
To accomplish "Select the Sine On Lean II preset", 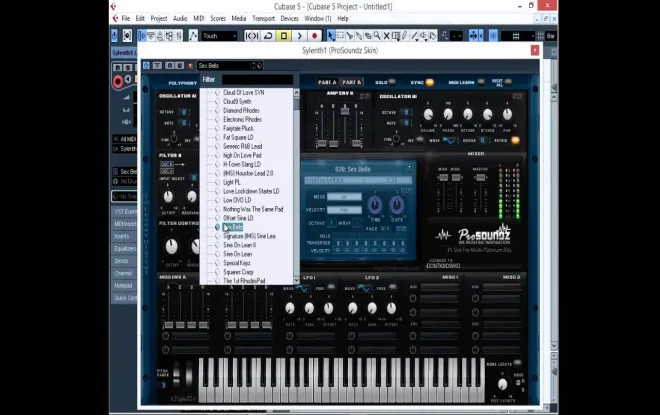I will (x=240, y=245).
